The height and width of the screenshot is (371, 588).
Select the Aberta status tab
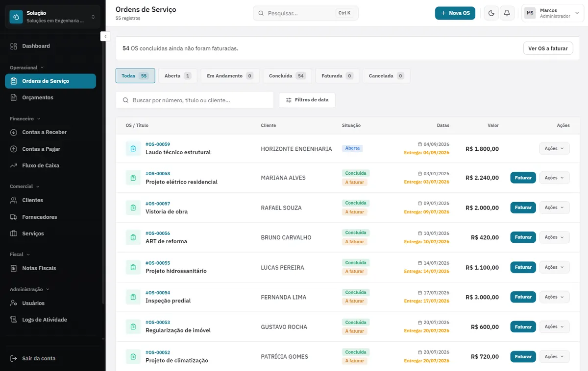pos(178,76)
